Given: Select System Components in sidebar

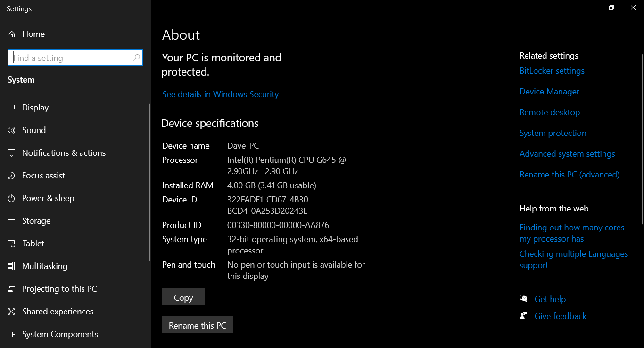Looking at the screenshot, I should pos(60,334).
